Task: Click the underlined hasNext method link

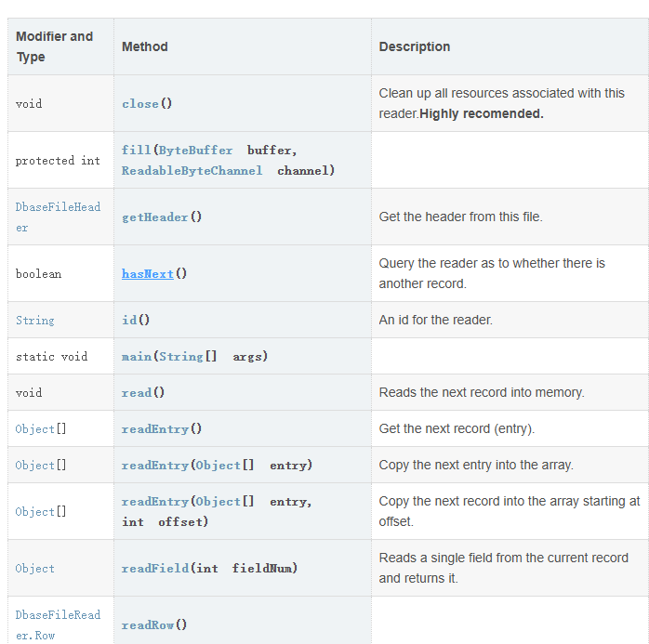Action: (147, 274)
